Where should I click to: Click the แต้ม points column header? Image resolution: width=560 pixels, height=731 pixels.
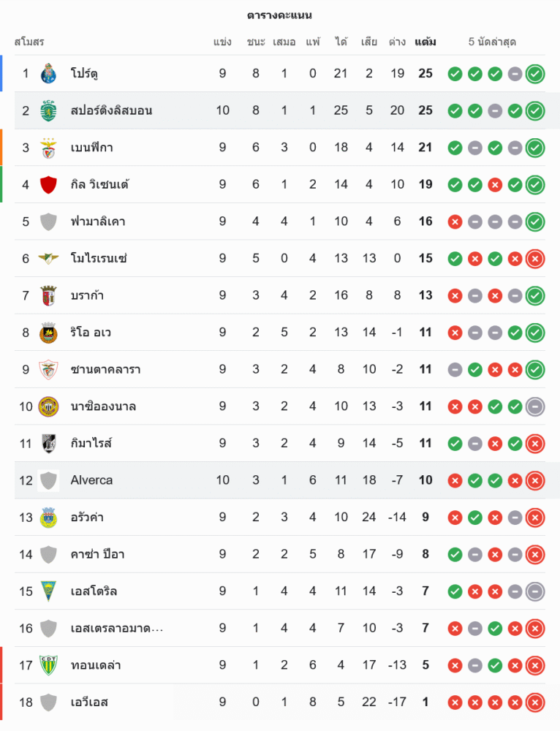pyautogui.click(x=425, y=42)
